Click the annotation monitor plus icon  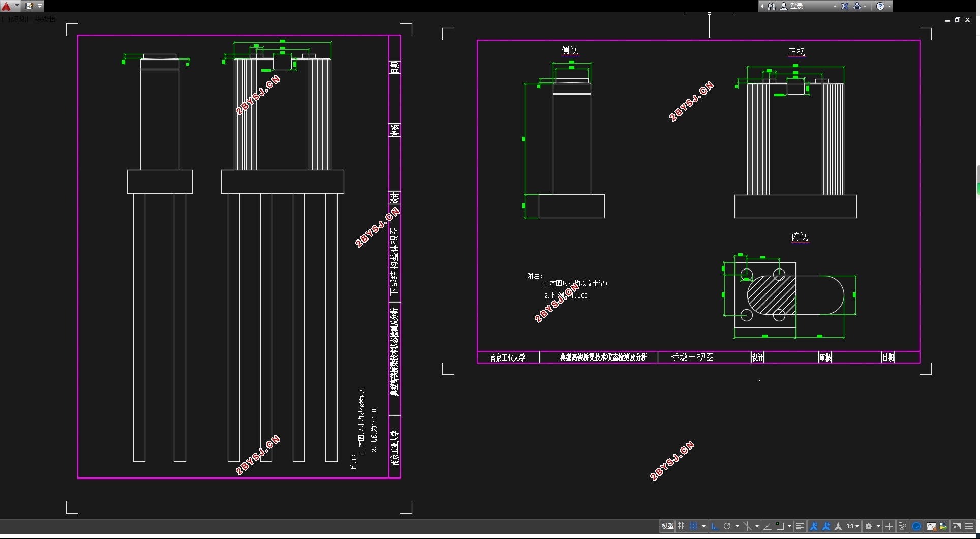(889, 526)
